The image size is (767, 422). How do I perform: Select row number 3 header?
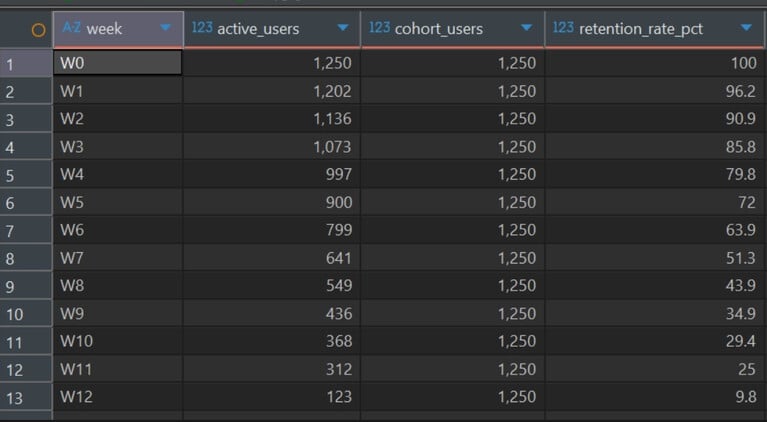pos(26,119)
